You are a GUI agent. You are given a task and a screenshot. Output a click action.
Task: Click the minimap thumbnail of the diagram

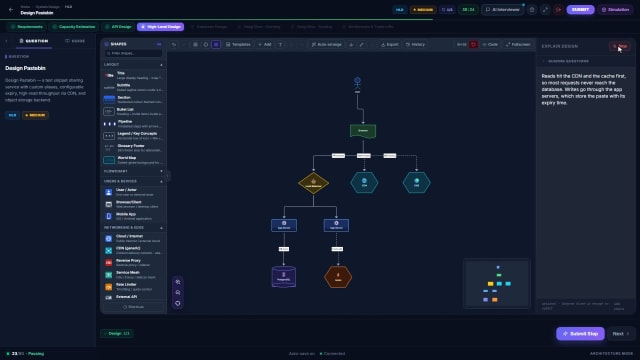497,284
